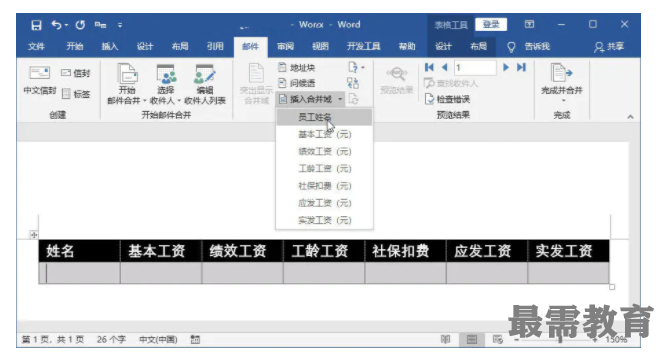Open the 视图 ribbon tab

coord(320,46)
